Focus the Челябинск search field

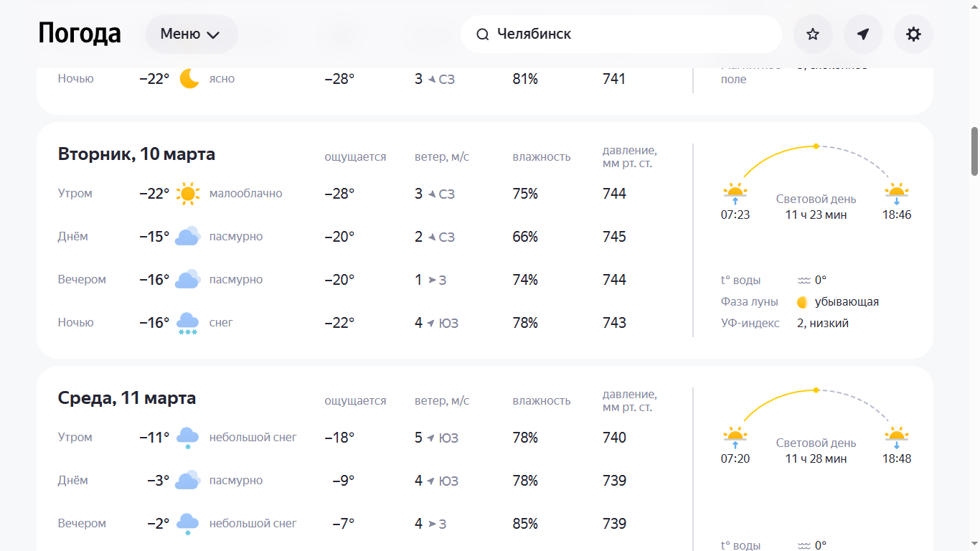click(621, 34)
